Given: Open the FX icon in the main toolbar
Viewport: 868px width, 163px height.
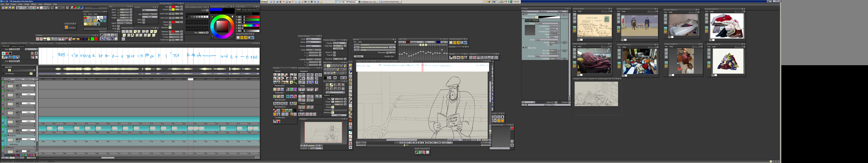Looking at the screenshot, I should click(21, 8).
